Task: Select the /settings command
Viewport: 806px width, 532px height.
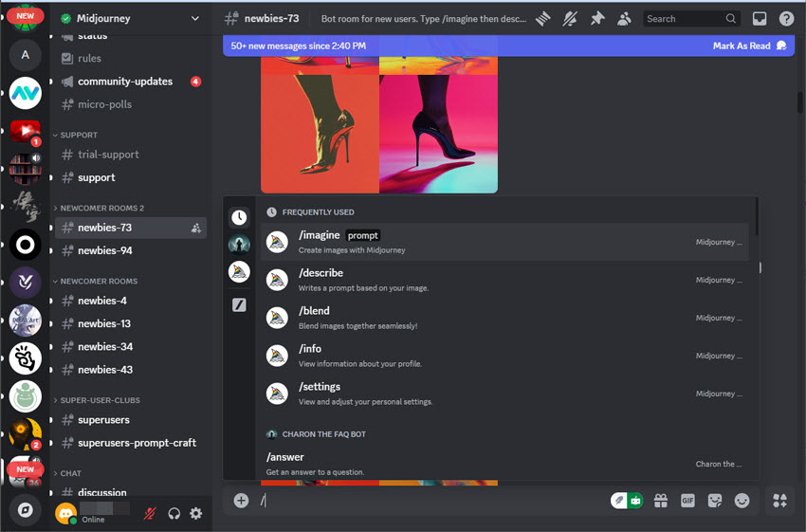Action: click(504, 394)
